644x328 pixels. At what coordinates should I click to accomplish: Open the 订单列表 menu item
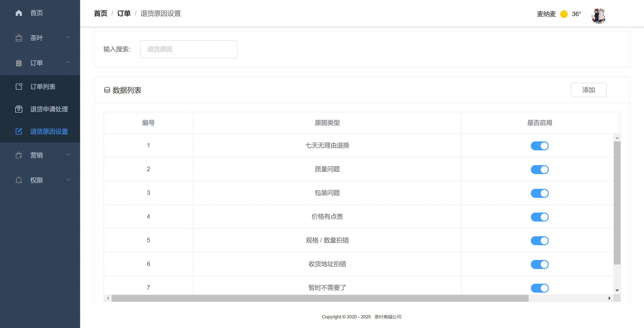[x=43, y=87]
